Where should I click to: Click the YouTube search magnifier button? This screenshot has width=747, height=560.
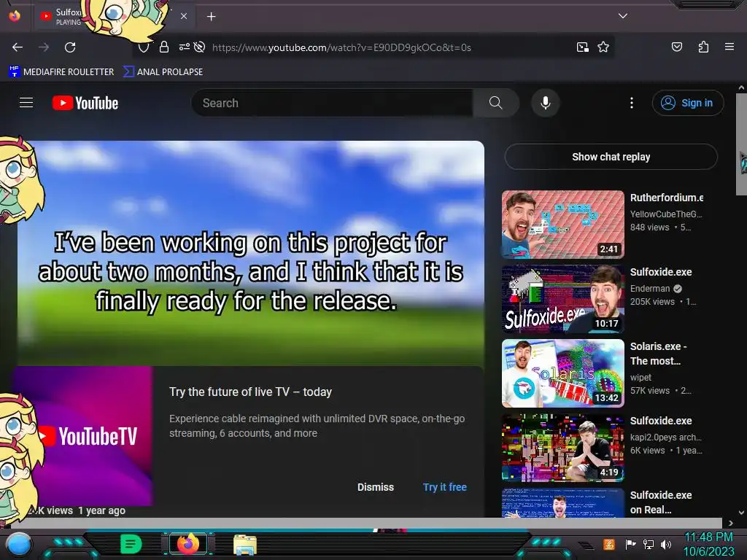point(495,103)
